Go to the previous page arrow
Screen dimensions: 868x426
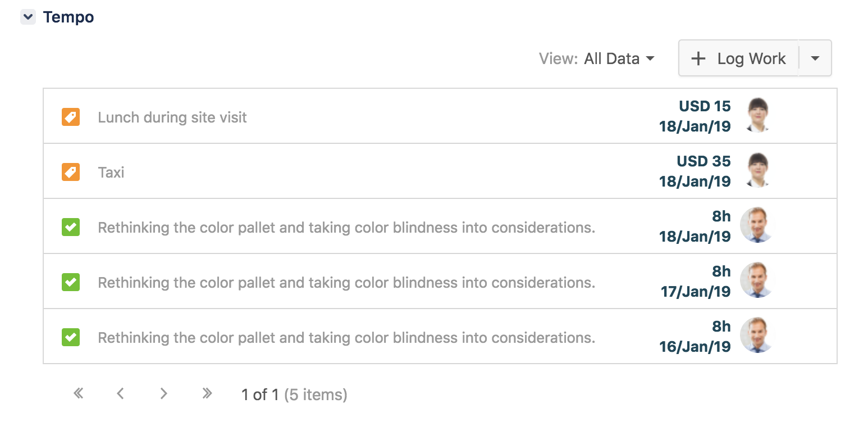point(120,394)
